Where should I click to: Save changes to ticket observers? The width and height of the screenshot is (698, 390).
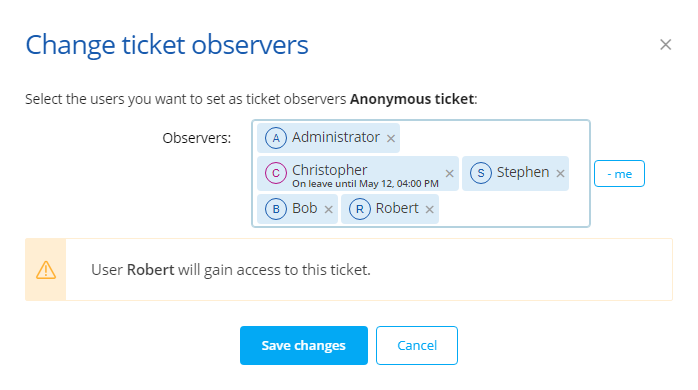click(x=304, y=345)
